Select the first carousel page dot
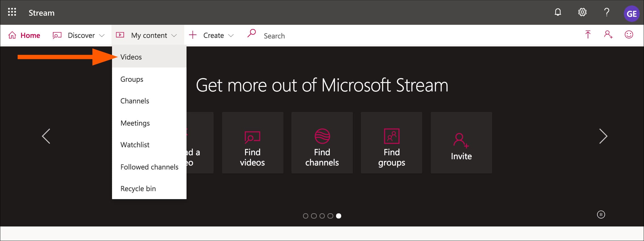The height and width of the screenshot is (241, 644). tap(306, 216)
